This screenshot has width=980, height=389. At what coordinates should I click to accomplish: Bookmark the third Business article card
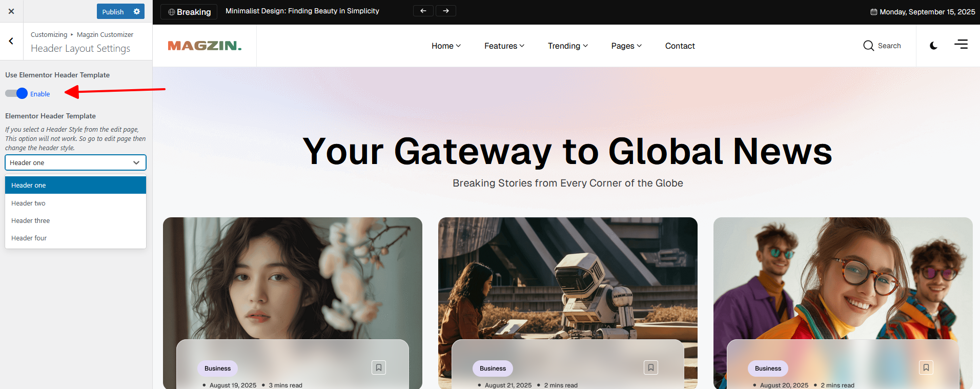926,367
